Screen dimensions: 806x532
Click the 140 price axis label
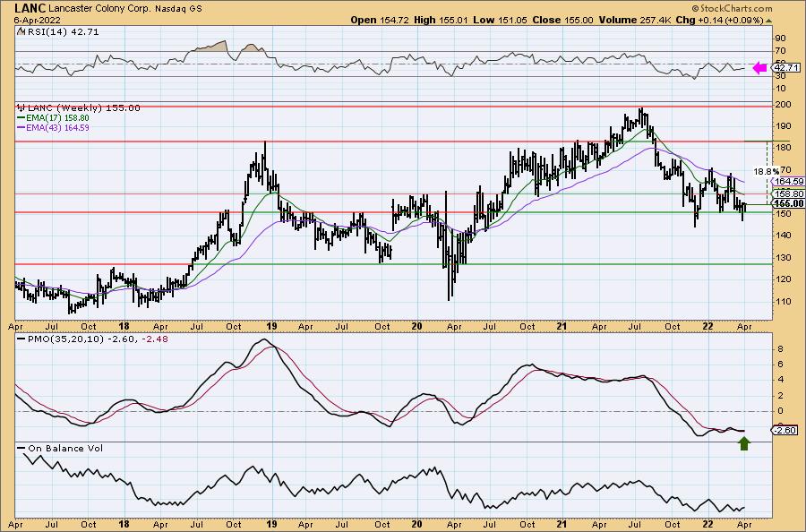[784, 236]
